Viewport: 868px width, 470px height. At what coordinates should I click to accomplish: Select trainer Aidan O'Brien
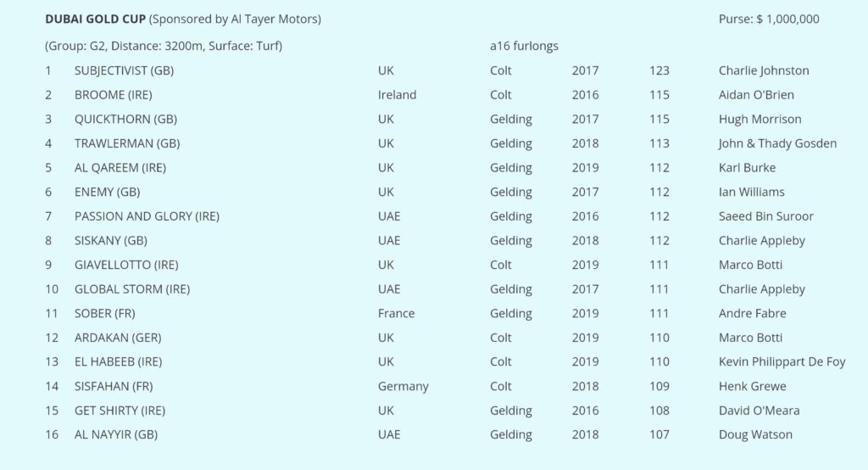click(756, 95)
